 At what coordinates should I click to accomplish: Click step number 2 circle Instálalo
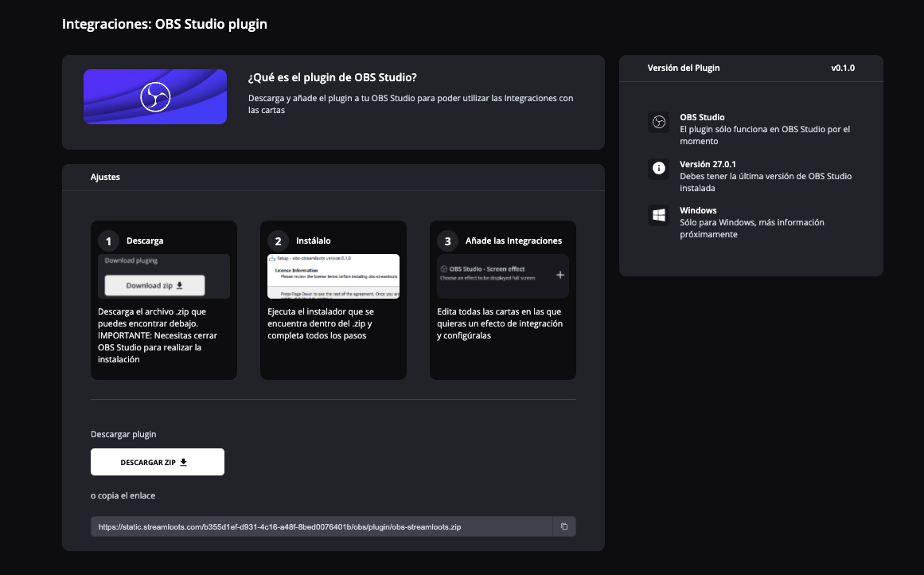click(278, 241)
